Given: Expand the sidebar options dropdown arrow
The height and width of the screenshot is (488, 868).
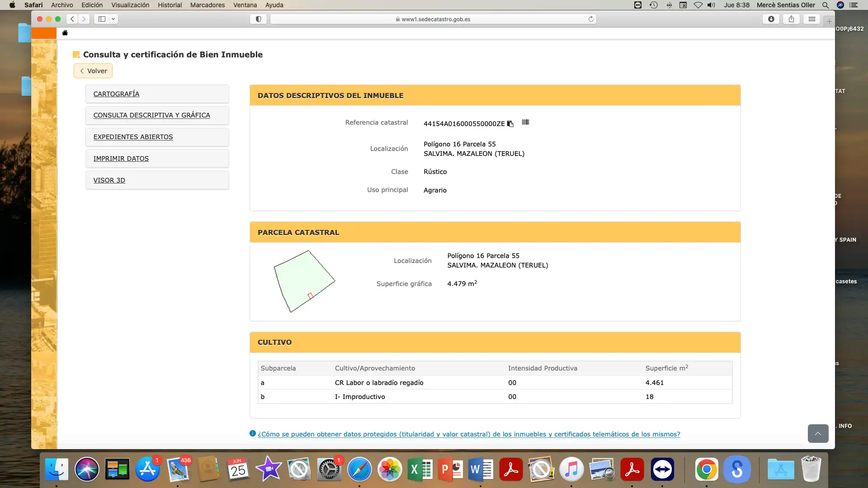Looking at the screenshot, I should coord(113,19).
